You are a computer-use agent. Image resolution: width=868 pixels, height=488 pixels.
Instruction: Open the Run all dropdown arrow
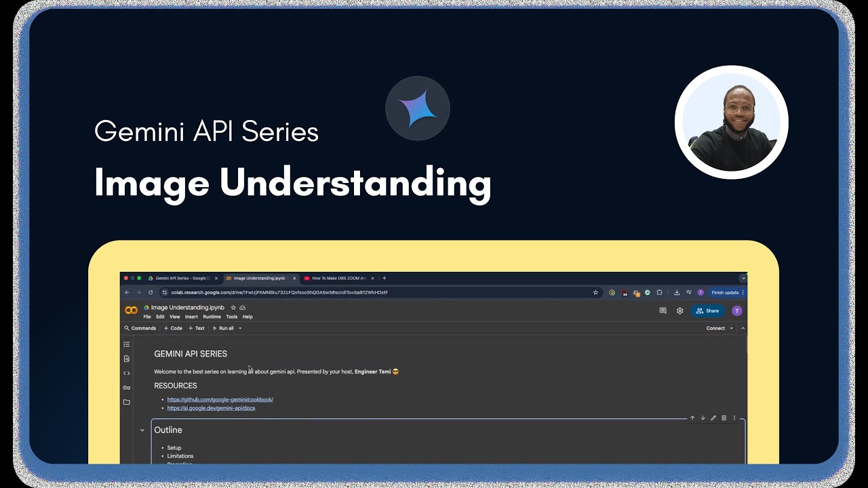[x=240, y=329]
